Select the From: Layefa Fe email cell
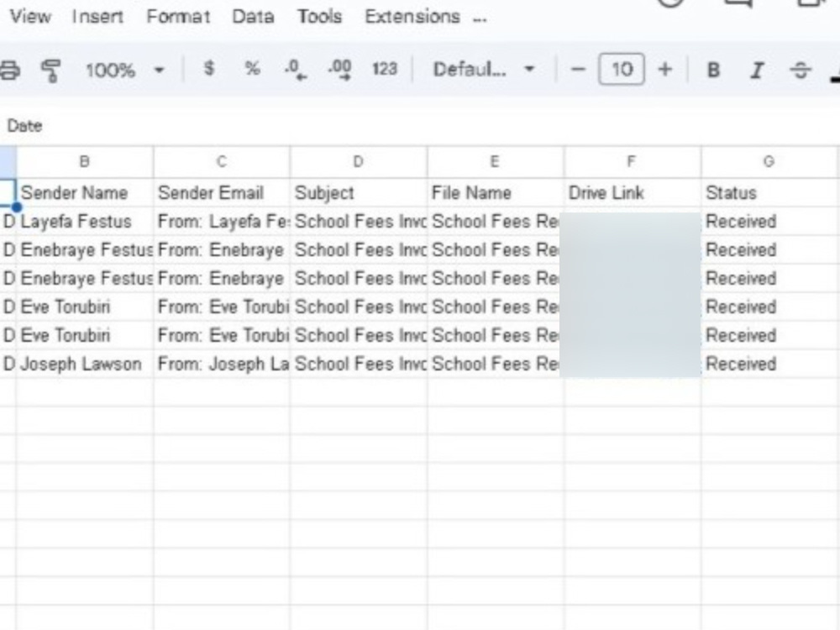840x630 pixels. pos(222,221)
